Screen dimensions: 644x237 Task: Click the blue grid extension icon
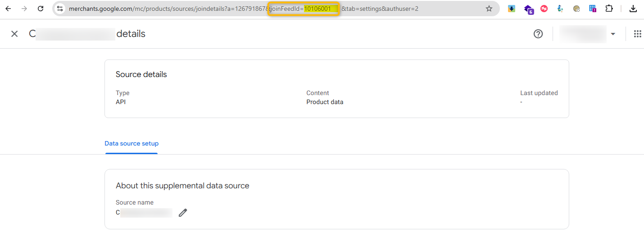593,9
